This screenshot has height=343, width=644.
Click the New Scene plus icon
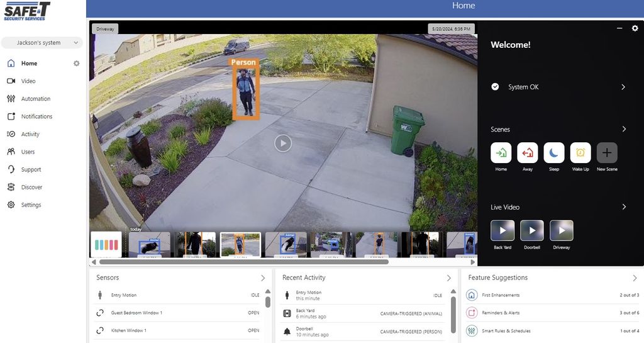point(607,153)
